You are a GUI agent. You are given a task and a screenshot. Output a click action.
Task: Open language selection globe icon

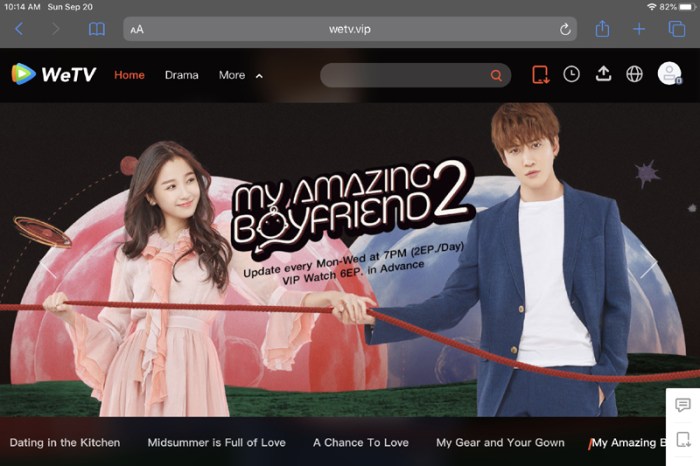[634, 74]
